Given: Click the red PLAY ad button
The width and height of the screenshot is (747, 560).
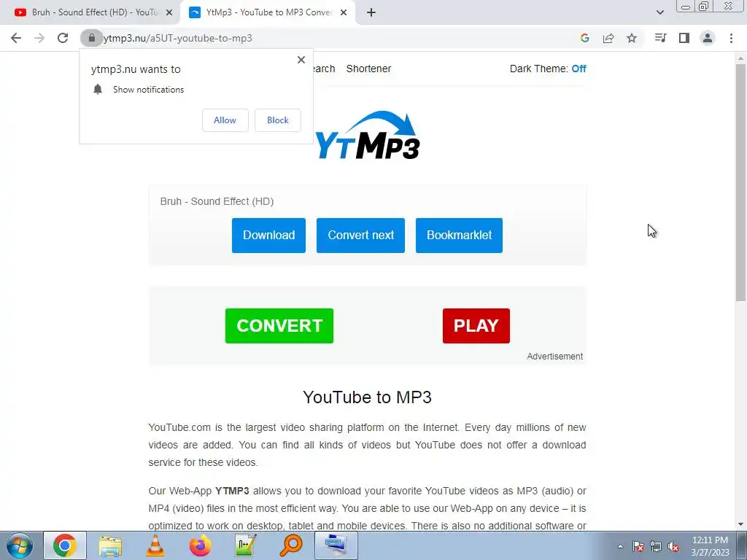Looking at the screenshot, I should click(476, 326).
